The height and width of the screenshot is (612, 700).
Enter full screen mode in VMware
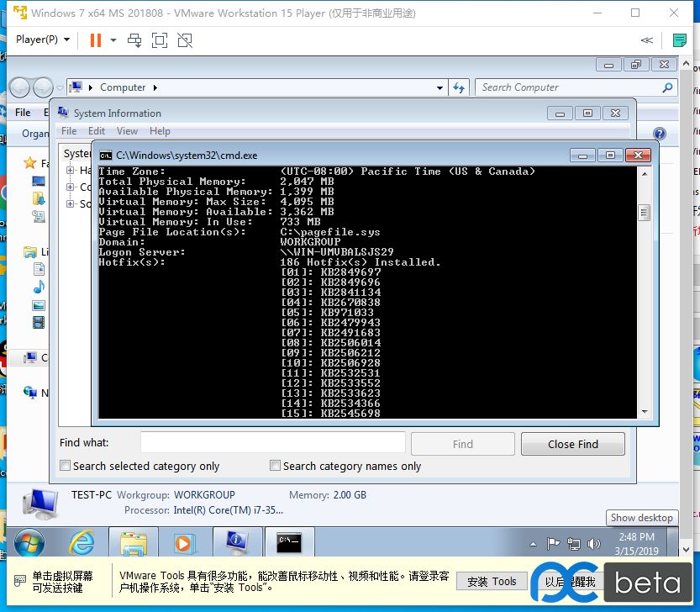(157, 40)
